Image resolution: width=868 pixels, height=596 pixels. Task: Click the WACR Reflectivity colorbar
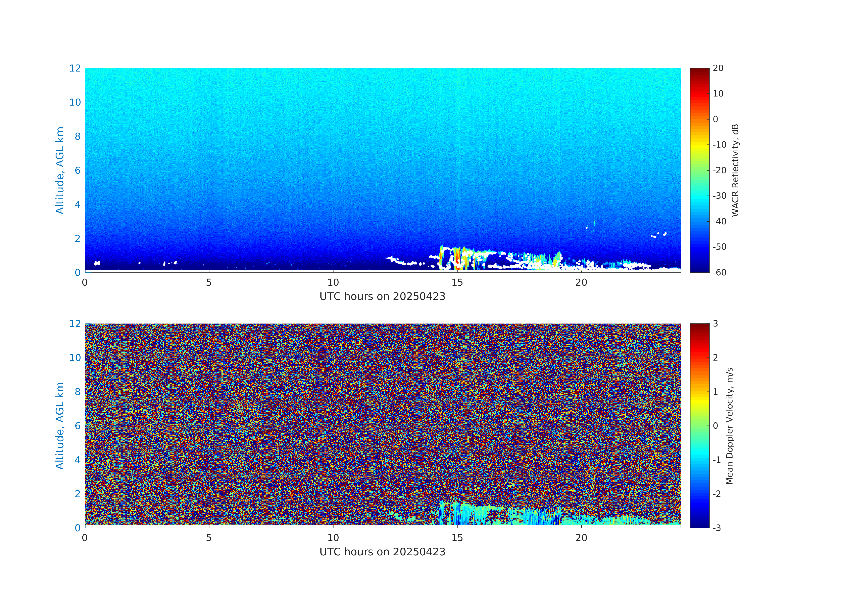(x=699, y=170)
